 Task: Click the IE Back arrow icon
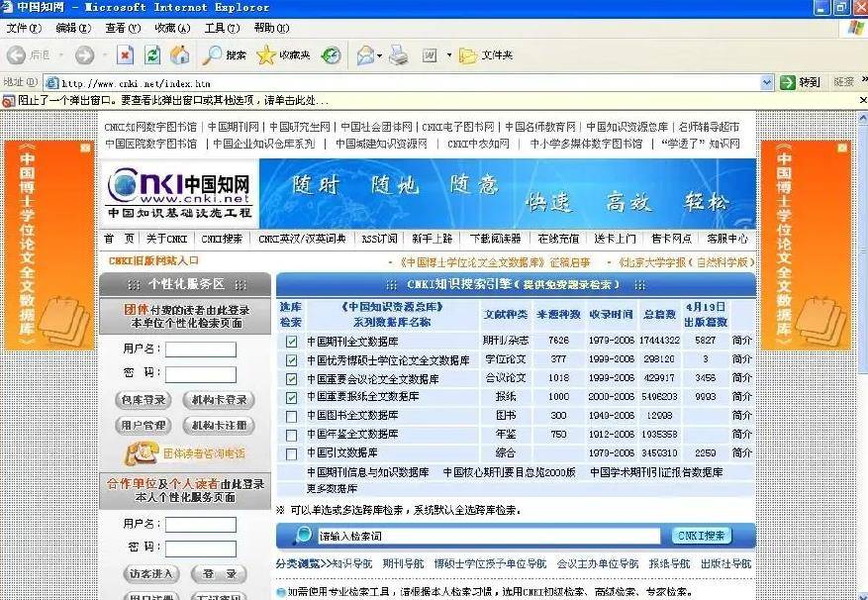pos(16,54)
